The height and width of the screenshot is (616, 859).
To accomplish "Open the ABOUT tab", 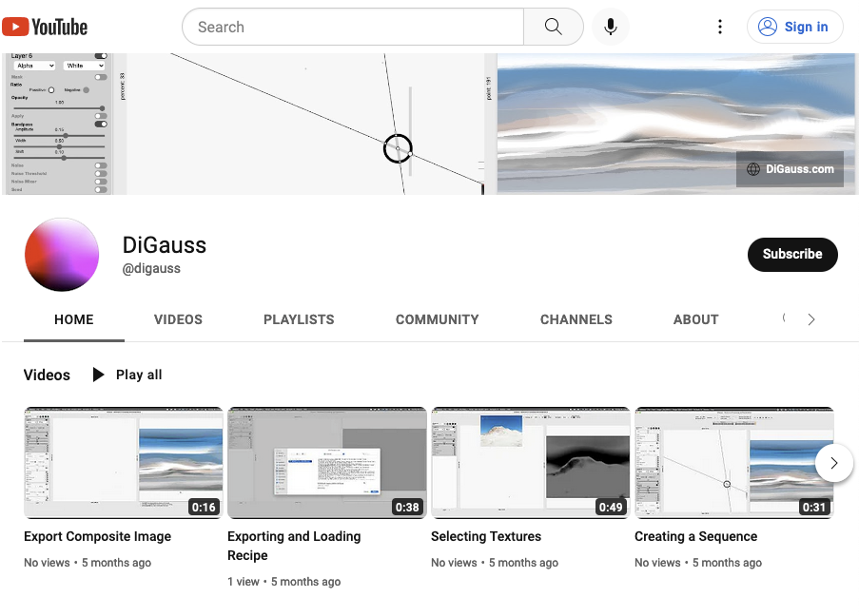I will pos(695,319).
